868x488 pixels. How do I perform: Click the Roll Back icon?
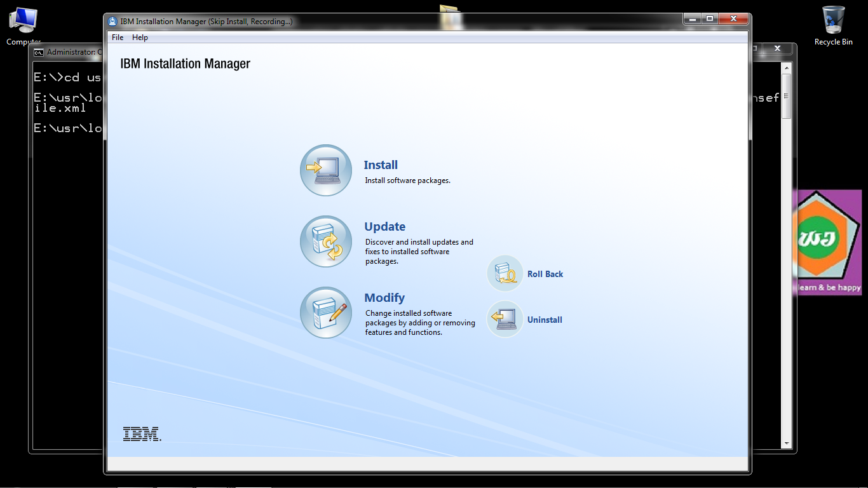tap(505, 274)
